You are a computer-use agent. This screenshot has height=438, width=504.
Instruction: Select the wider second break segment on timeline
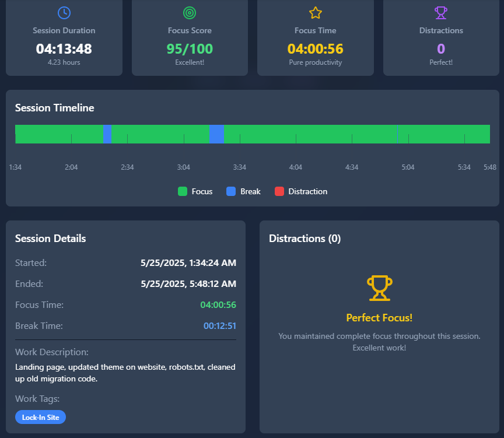coord(216,134)
